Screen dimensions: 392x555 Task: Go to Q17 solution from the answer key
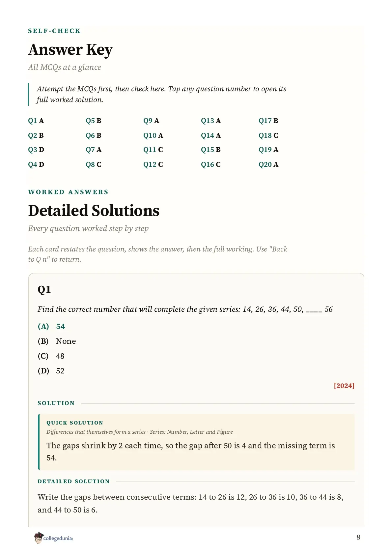[268, 121]
